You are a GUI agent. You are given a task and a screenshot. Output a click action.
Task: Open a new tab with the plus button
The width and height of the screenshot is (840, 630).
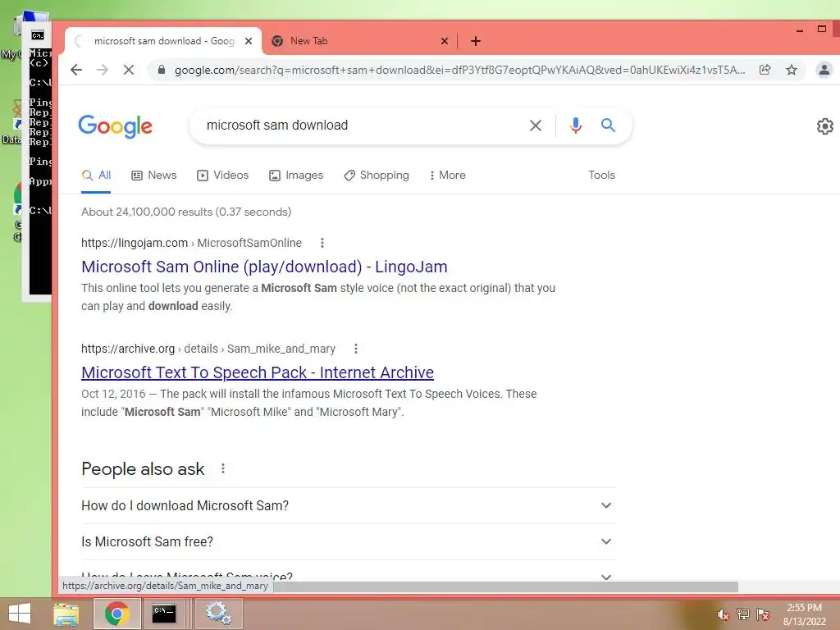[x=475, y=41]
